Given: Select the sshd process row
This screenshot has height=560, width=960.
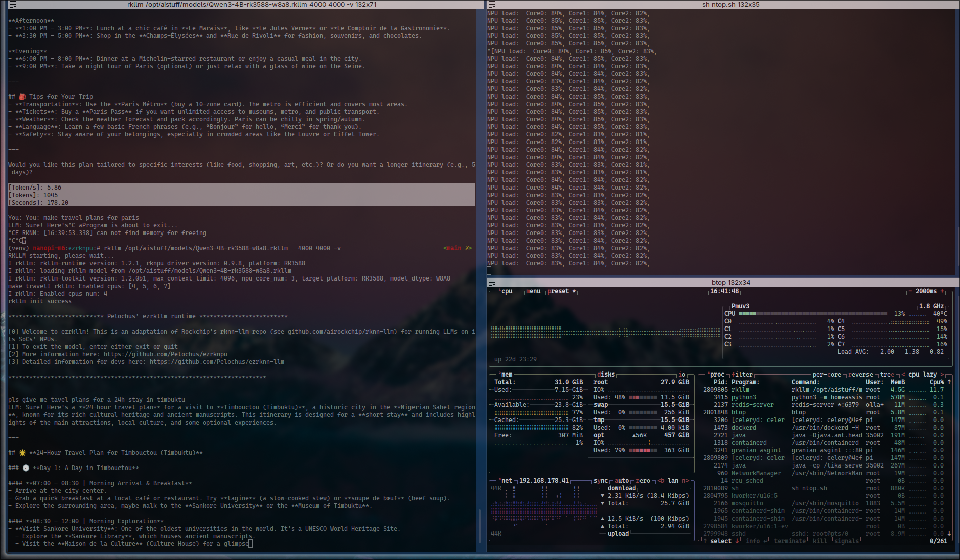Looking at the screenshot, I should [x=824, y=534].
